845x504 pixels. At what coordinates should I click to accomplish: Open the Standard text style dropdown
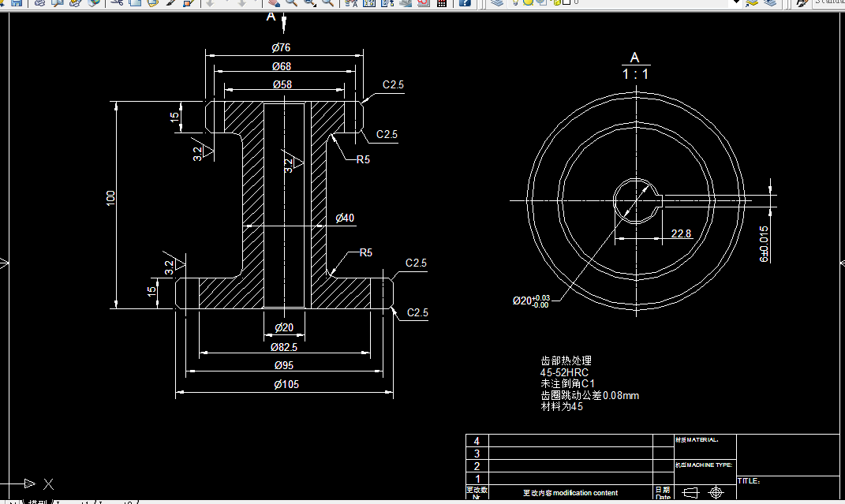(x=828, y=5)
